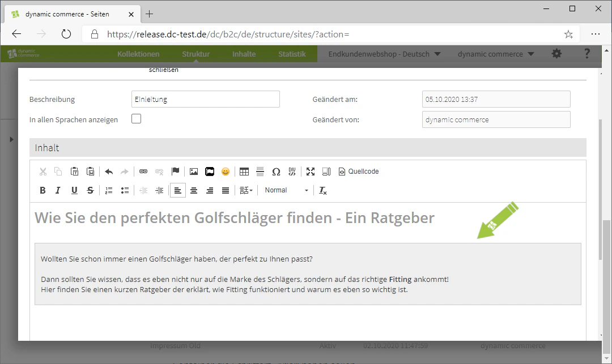612x364 pixels.
Task: Open the smiley emoticon picker
Action: pyautogui.click(x=226, y=172)
